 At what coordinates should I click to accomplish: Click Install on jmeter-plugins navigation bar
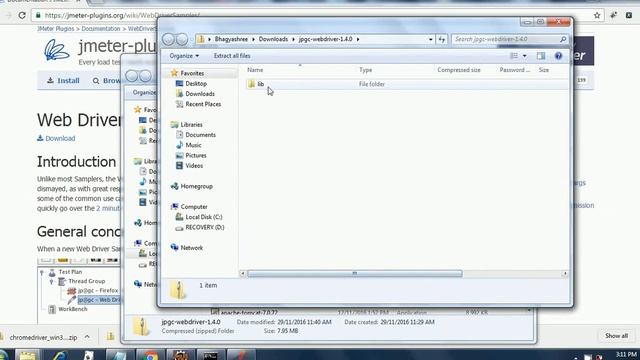63,80
